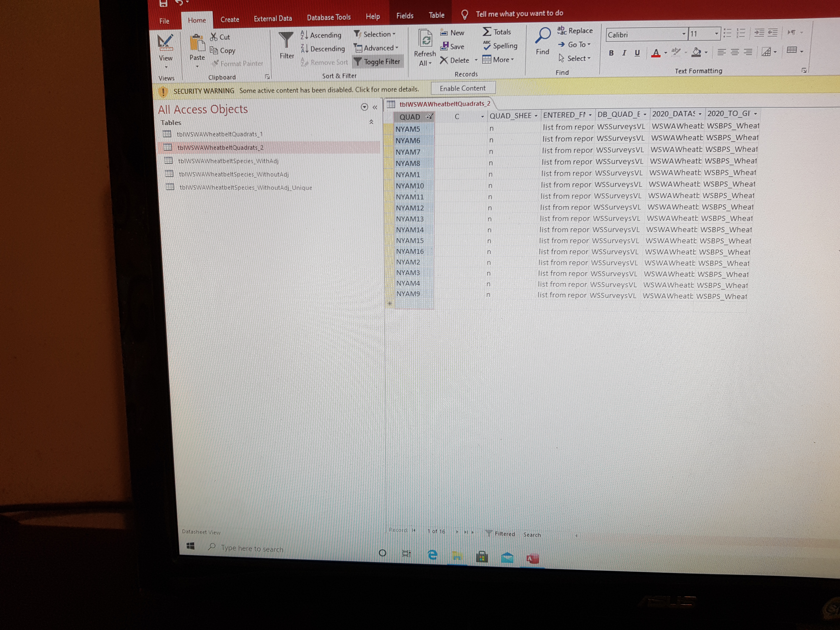
Task: Open Replace dialog
Action: 575,30
